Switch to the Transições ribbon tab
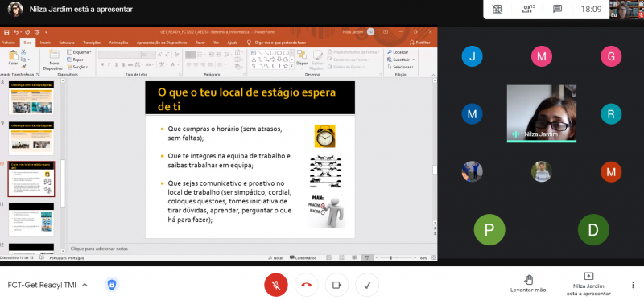The image size is (644, 300). pos(92,43)
